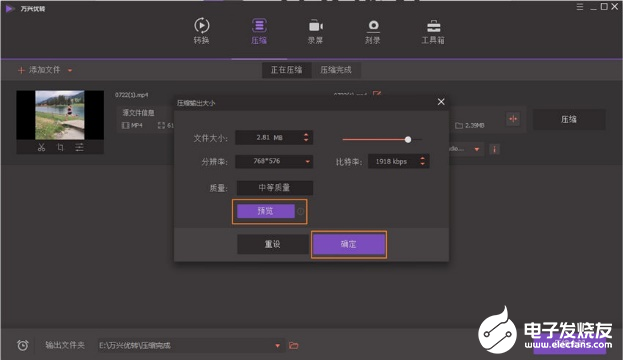This screenshot has width=623, height=360.
Task: Open the hamburger menu in title bar
Action: 580,7
